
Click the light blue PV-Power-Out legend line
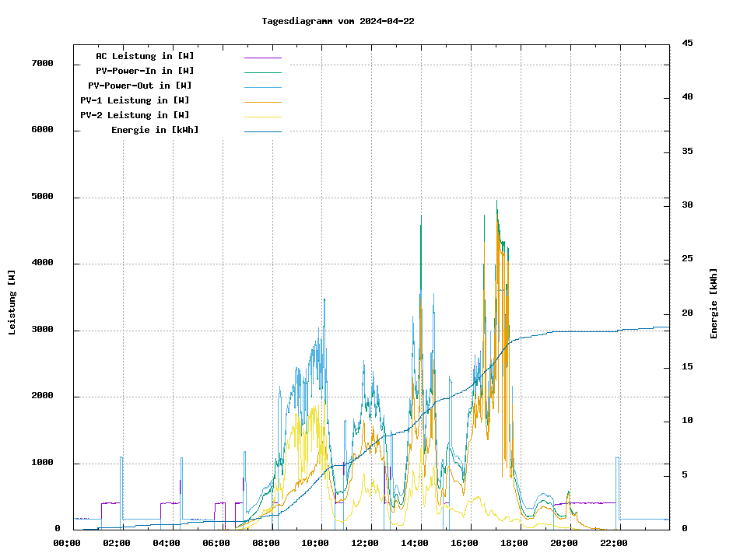[x=262, y=87]
